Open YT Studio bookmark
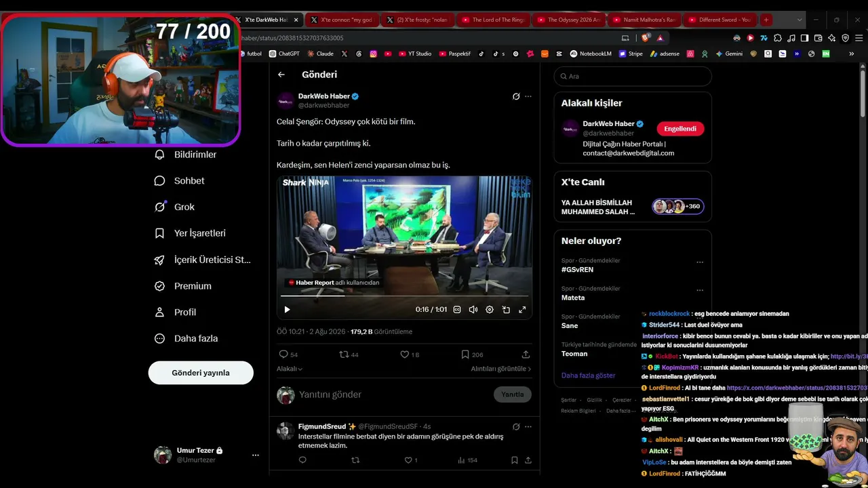 click(x=415, y=54)
